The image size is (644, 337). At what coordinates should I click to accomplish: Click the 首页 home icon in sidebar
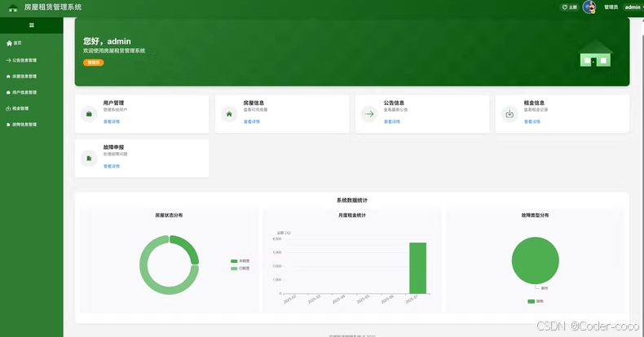(x=9, y=43)
